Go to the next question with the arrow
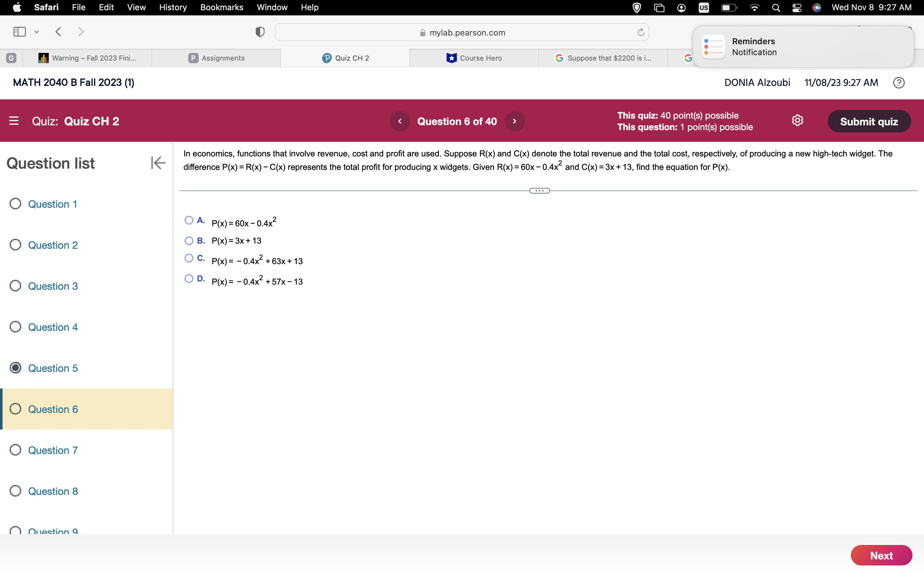 515,121
